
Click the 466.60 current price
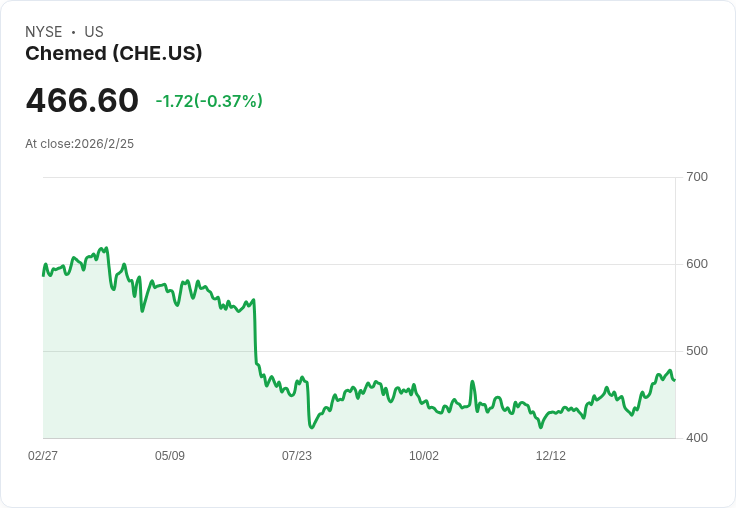[82, 100]
